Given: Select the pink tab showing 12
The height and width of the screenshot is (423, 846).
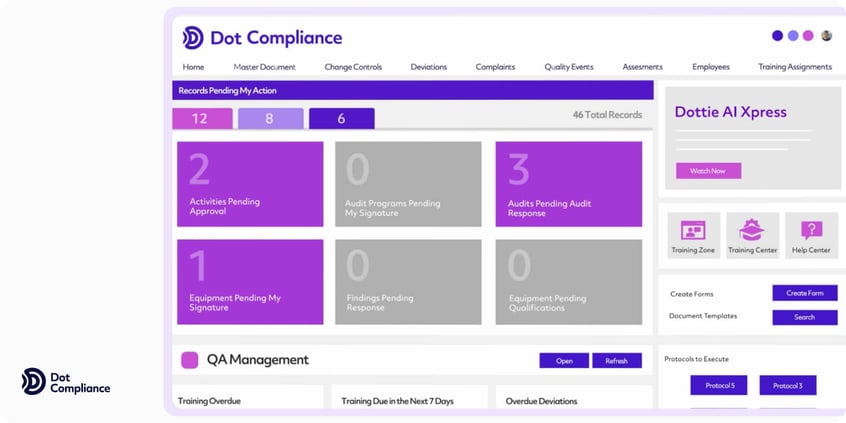Looking at the screenshot, I should tap(202, 119).
